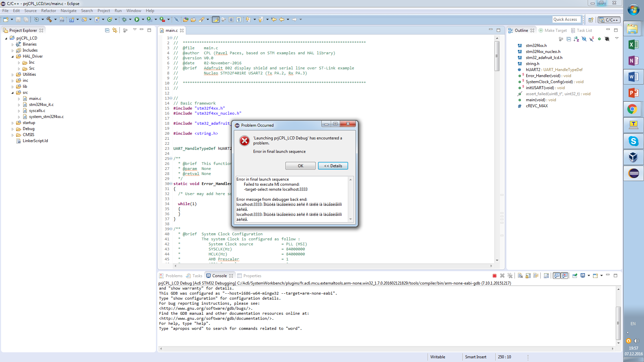The width and height of the screenshot is (644, 362).
Task: Terminate debug session with red stop icon
Action: click(494, 276)
